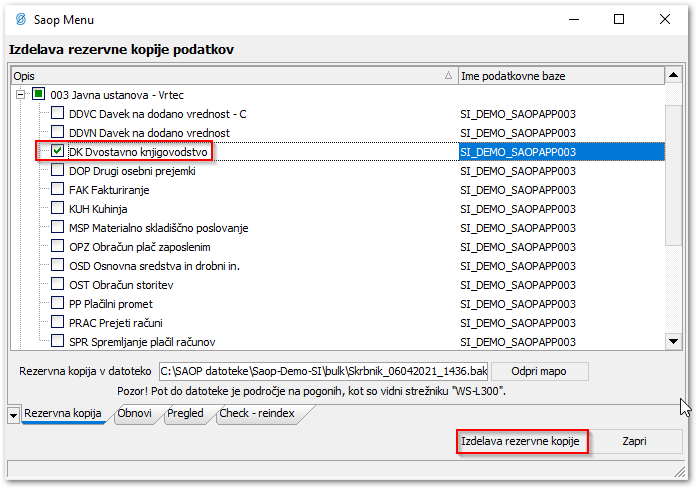Viewport: 697px width, 489px height.
Task: Select the FAK Fakturiranje row label
Action: click(x=109, y=190)
